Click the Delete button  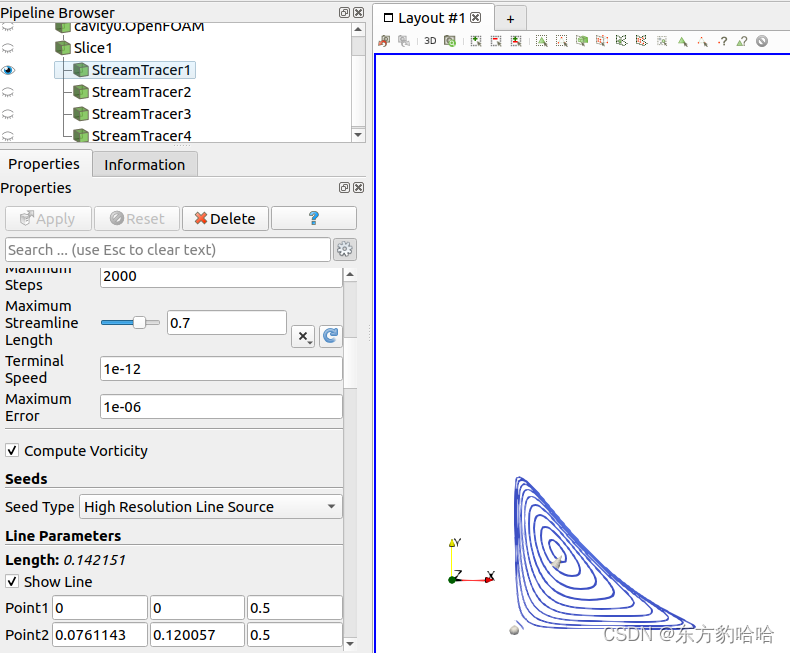pyautogui.click(x=225, y=219)
